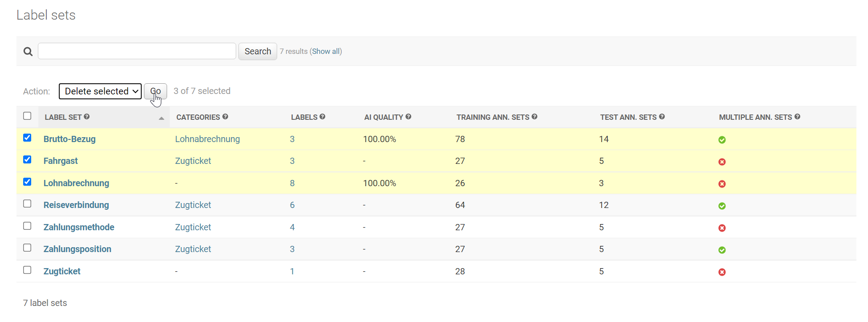
Task: Click green check icon in Brutto-Bezug row
Action: pos(722,140)
